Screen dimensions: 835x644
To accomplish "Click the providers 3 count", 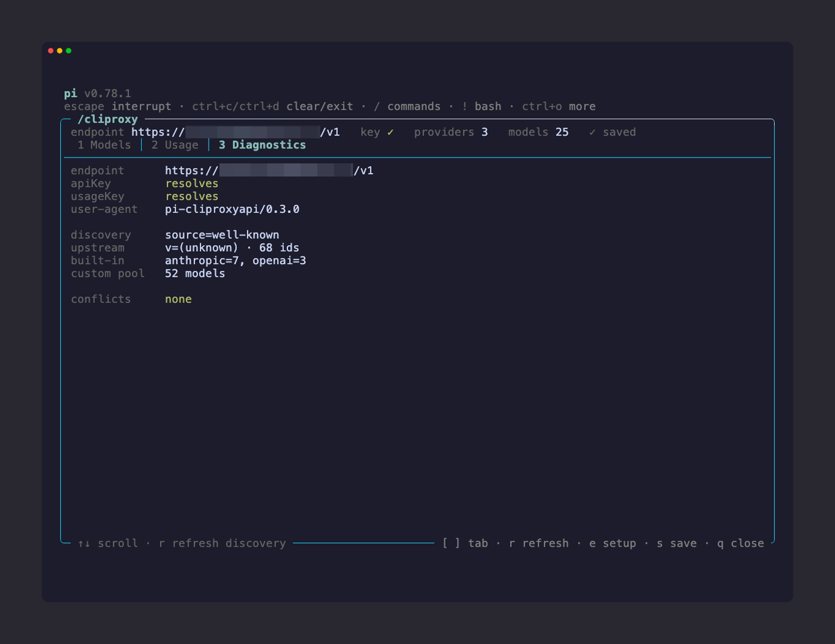I will pyautogui.click(x=451, y=132).
